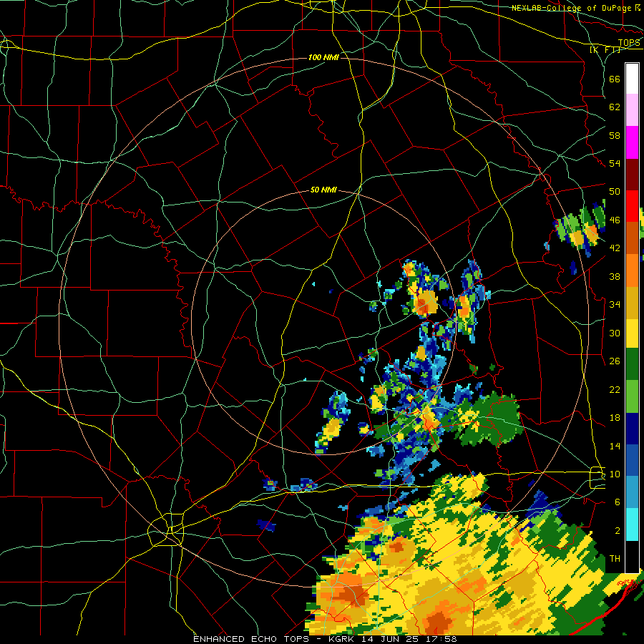Image resolution: width=644 pixels, height=644 pixels.
Task: Click the 42 value on the legend
Action: [x=615, y=248]
